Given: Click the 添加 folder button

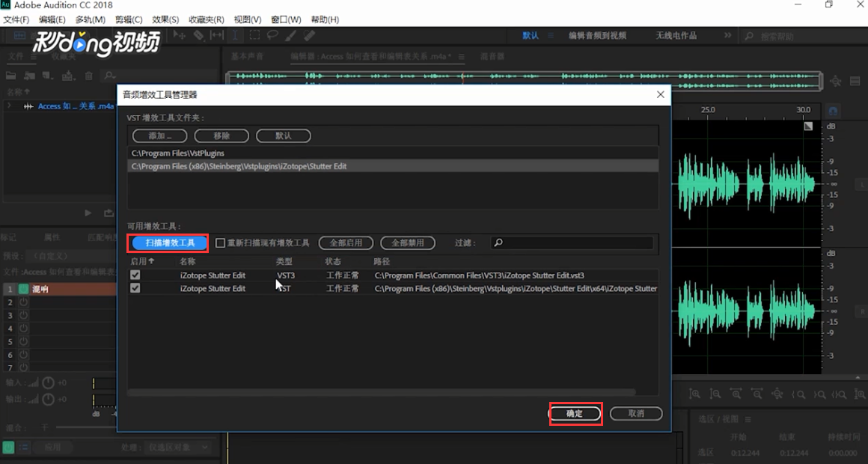Looking at the screenshot, I should click(159, 135).
